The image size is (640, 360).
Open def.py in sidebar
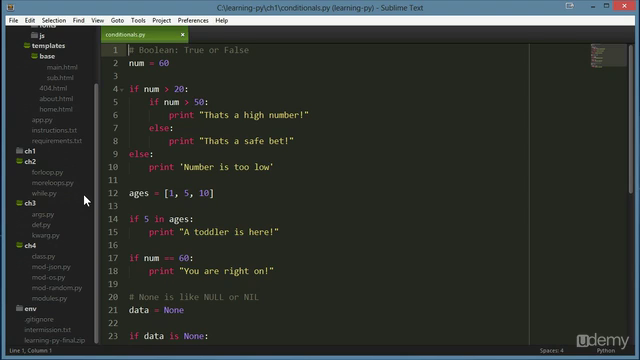pos(41,225)
